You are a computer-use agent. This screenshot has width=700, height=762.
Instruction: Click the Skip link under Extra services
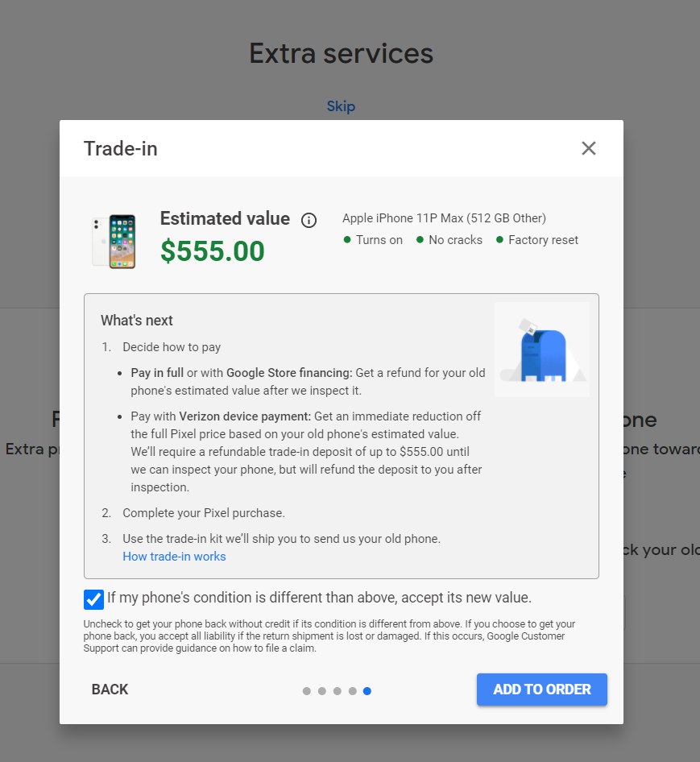coord(341,106)
